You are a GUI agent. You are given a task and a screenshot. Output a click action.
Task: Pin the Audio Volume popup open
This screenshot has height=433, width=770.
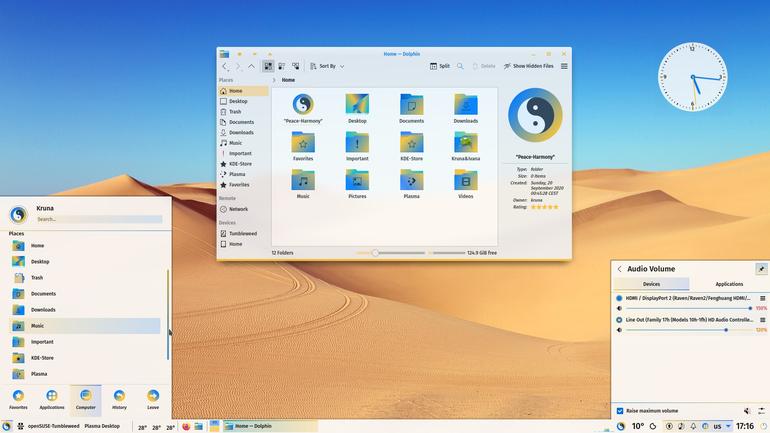click(x=761, y=269)
